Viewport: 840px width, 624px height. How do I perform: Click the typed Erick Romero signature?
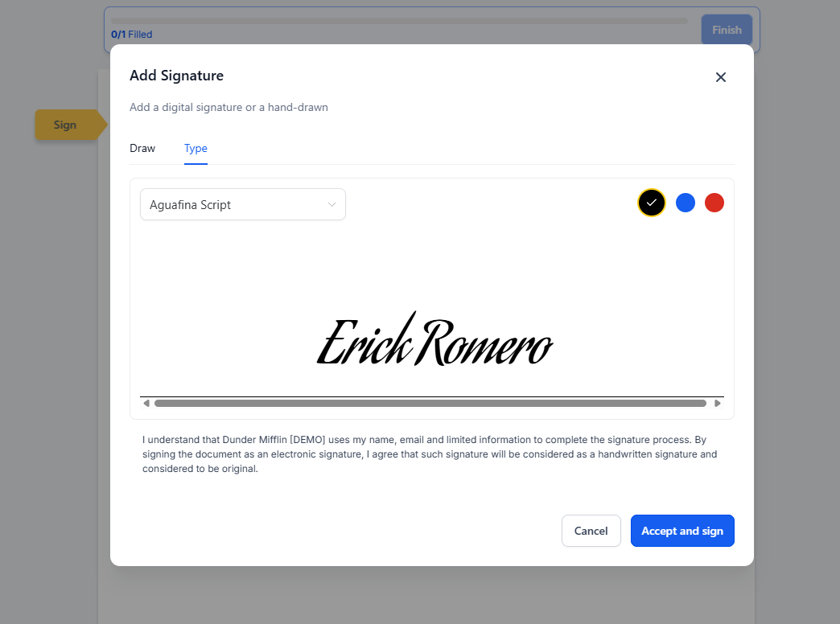point(434,339)
